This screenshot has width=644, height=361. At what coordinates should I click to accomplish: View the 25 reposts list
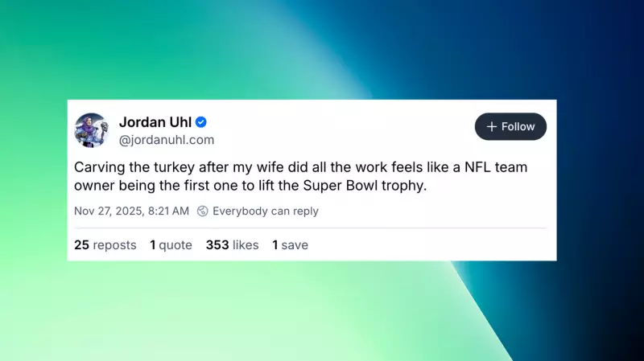coord(105,245)
